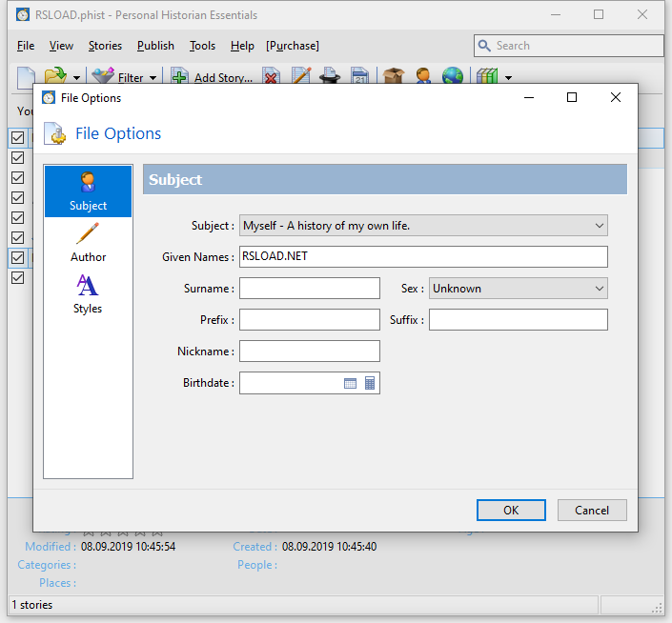The image size is (672, 623).
Task: Click the Categories label in details pane
Action: pos(47,565)
